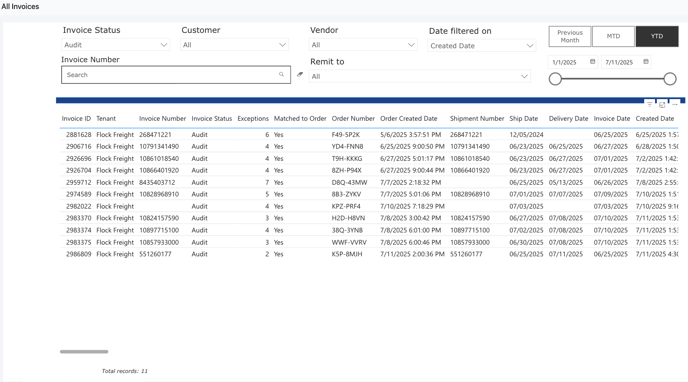Click order created date 7/10/2025 7:18:29 PM
This screenshot has width=688, height=382.
tap(412, 206)
